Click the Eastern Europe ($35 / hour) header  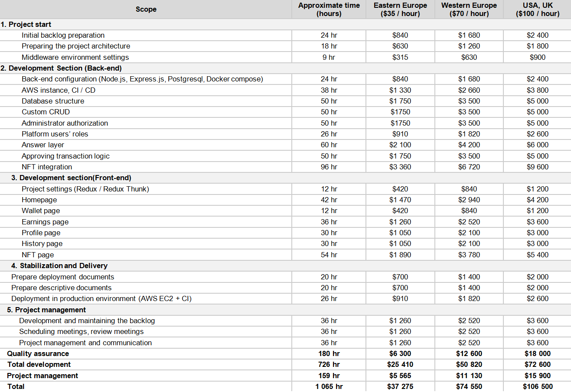click(400, 9)
